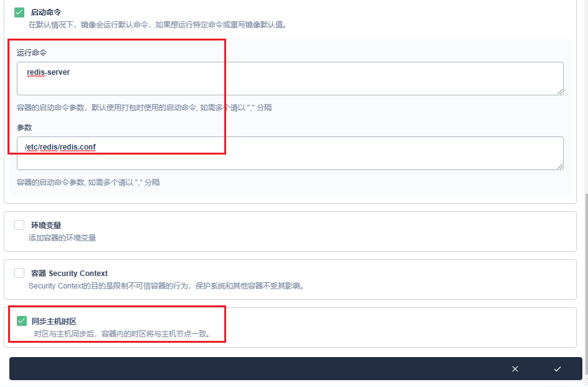Viewport: 588px width, 387px height.
Task: Click resize handle of 参数 text box
Action: pyautogui.click(x=560, y=166)
